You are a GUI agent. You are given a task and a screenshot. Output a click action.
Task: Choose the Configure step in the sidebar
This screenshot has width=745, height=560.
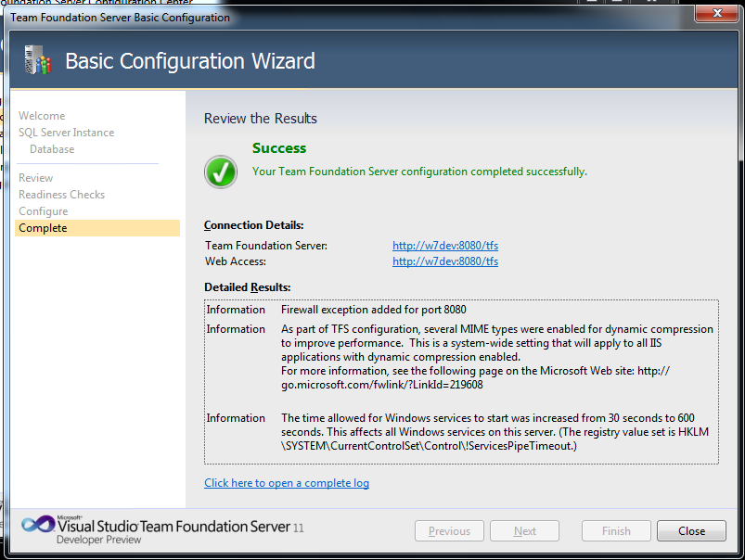pyautogui.click(x=43, y=211)
